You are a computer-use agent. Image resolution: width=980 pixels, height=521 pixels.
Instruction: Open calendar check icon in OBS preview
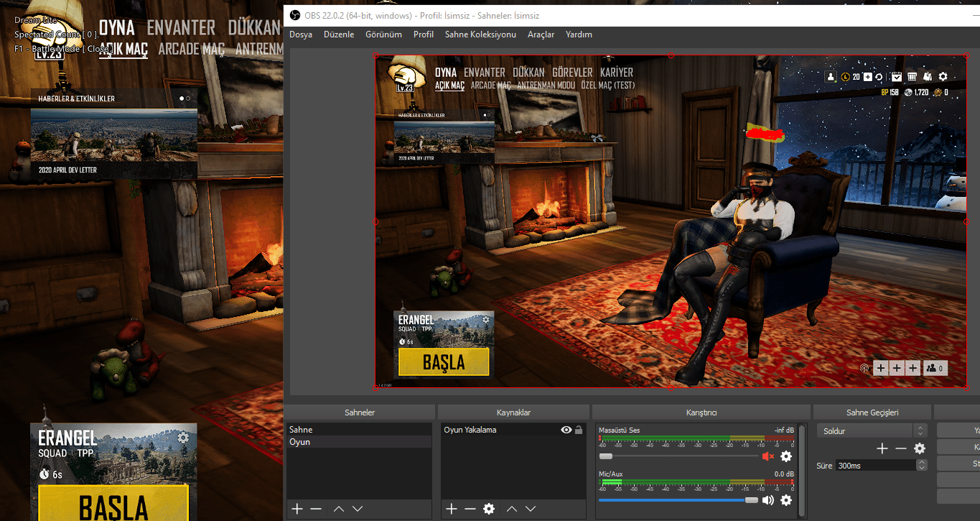click(897, 76)
